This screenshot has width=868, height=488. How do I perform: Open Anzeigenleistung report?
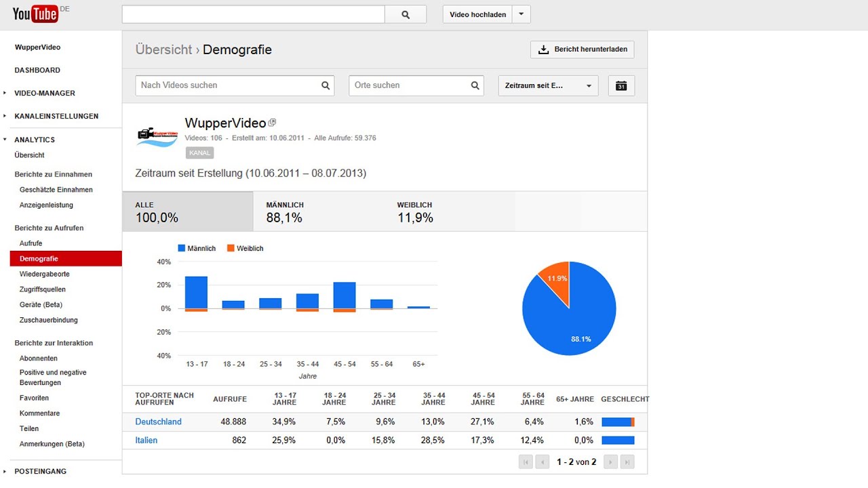pos(46,205)
